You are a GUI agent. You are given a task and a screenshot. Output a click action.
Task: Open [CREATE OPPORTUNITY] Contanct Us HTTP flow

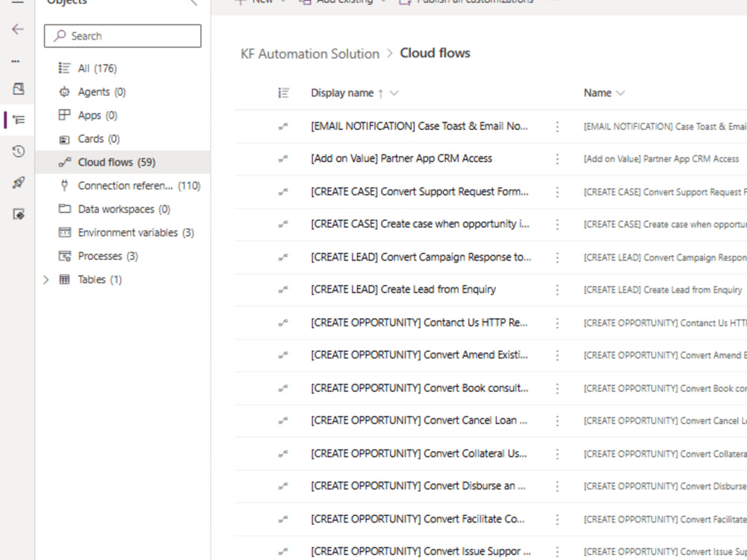pyautogui.click(x=419, y=323)
